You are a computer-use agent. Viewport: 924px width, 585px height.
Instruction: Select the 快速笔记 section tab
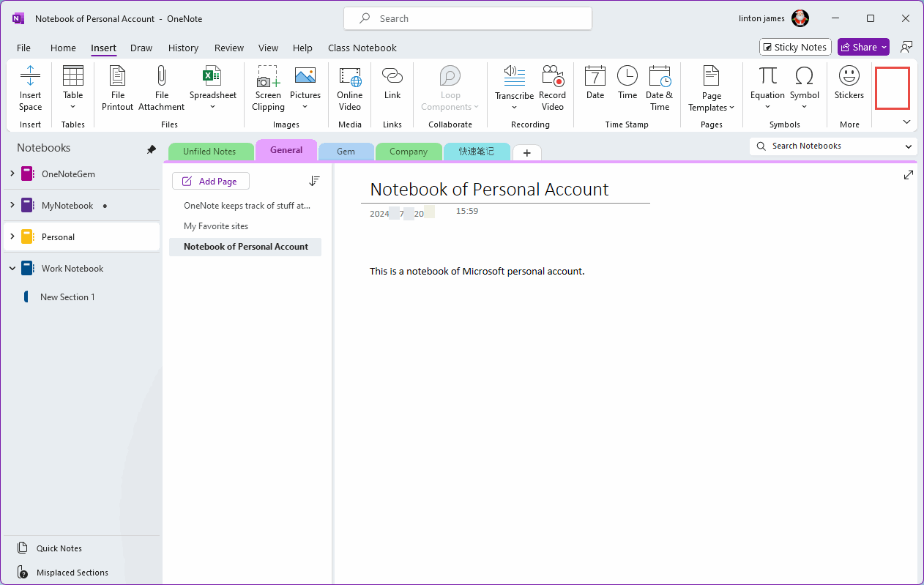pos(477,152)
